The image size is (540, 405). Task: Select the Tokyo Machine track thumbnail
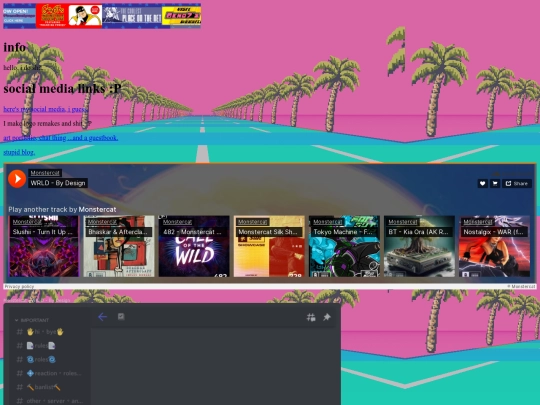click(x=344, y=246)
